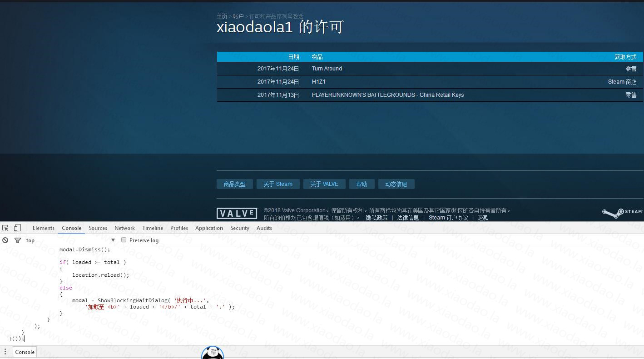Open the 动态信息 footer button
This screenshot has height=359, width=644.
(396, 184)
